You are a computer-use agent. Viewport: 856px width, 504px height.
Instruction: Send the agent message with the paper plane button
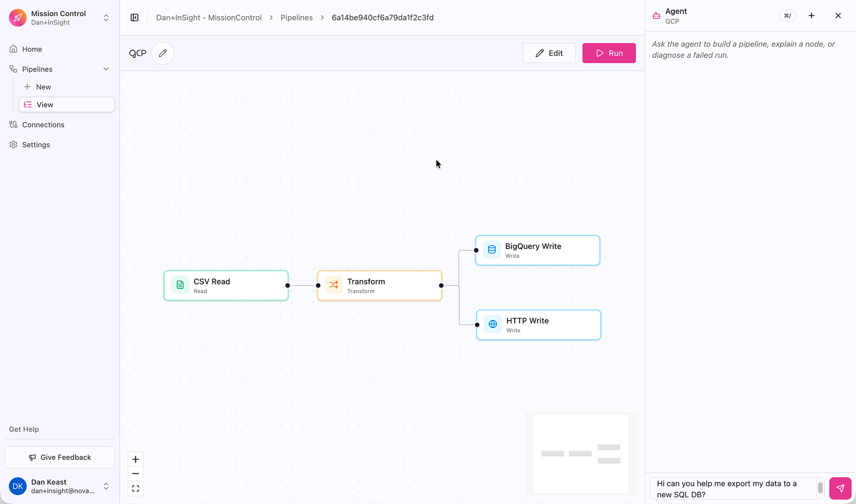coord(840,488)
